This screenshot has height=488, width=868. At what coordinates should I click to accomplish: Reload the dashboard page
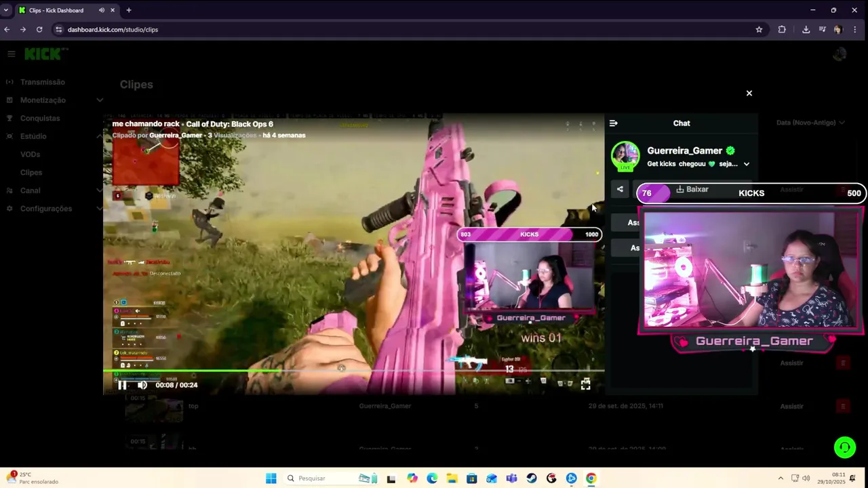[39, 29]
